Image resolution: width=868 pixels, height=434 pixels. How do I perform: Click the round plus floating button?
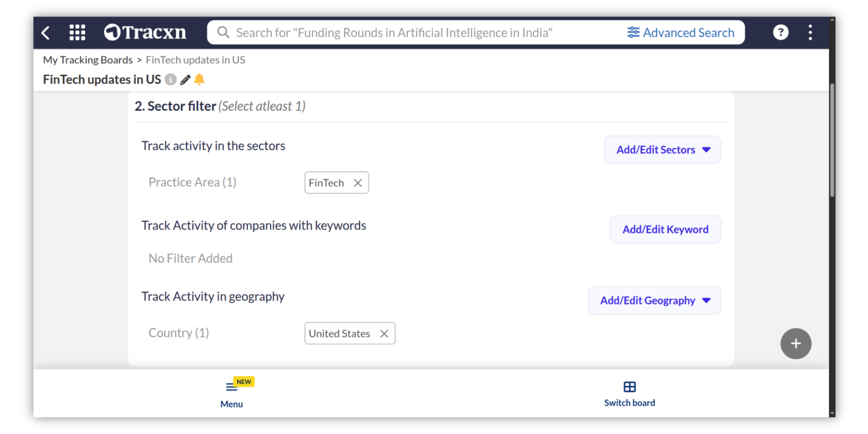click(x=796, y=344)
